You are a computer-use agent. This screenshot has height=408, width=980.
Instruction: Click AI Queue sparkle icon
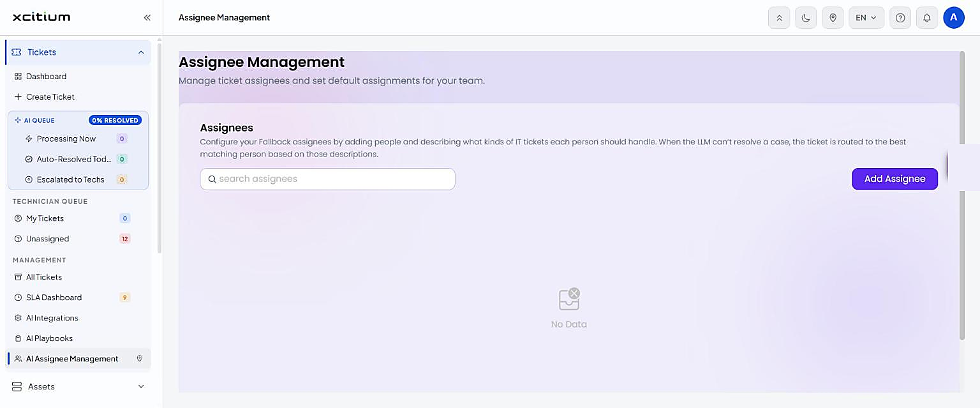[x=18, y=120]
